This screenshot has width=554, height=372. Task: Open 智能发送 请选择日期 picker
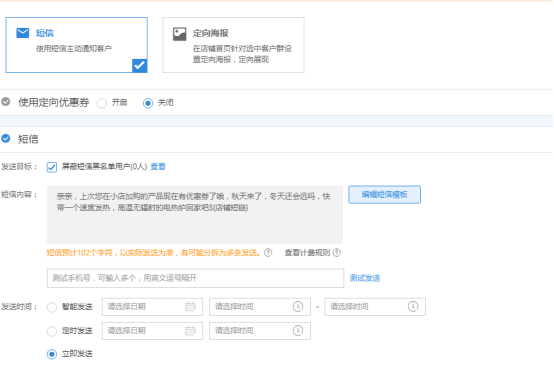152,307
